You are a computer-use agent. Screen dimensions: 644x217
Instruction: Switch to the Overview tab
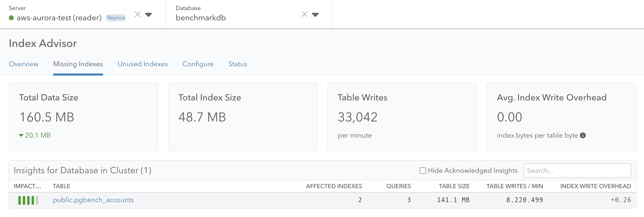point(23,64)
